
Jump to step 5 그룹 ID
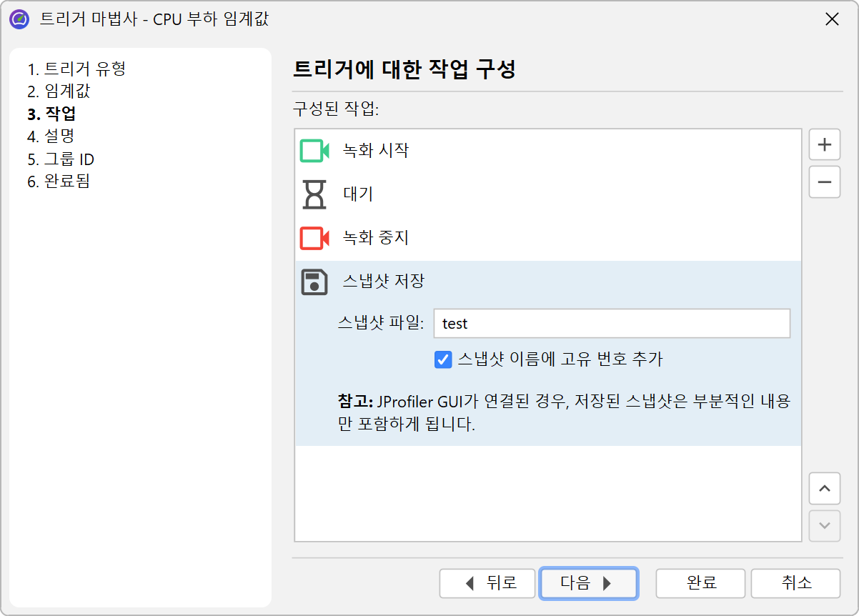point(61,159)
